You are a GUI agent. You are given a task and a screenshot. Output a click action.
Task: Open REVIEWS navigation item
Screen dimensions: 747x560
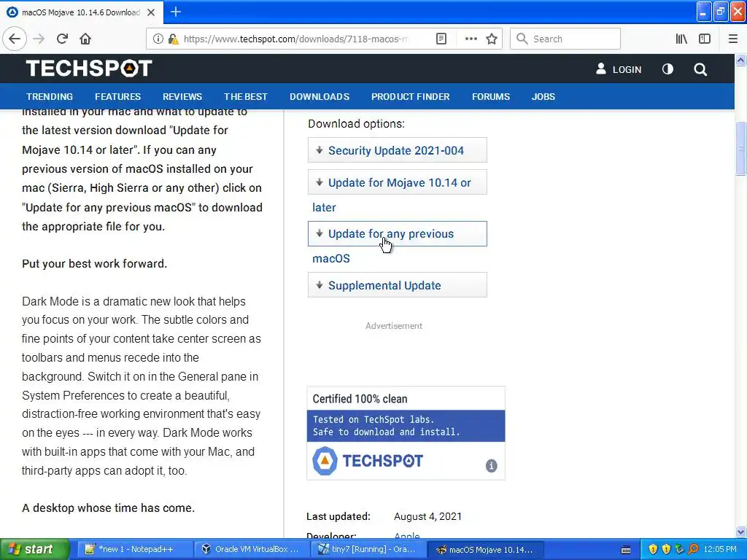click(182, 97)
